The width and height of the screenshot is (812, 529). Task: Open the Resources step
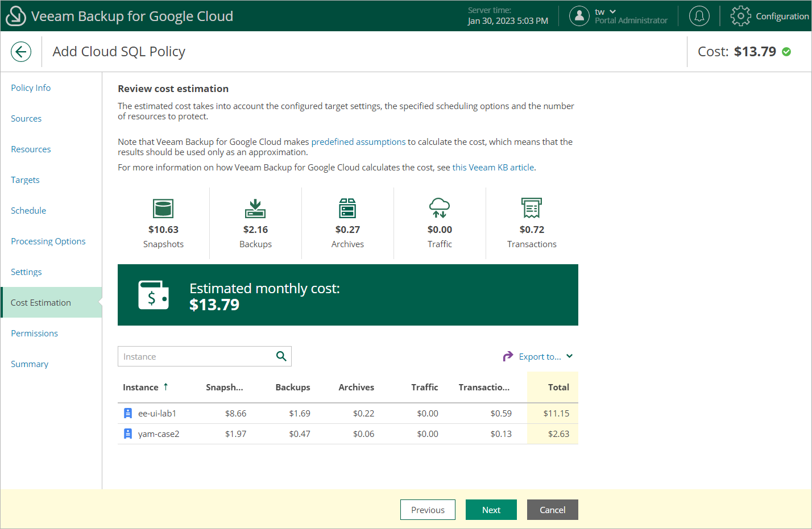coord(31,149)
